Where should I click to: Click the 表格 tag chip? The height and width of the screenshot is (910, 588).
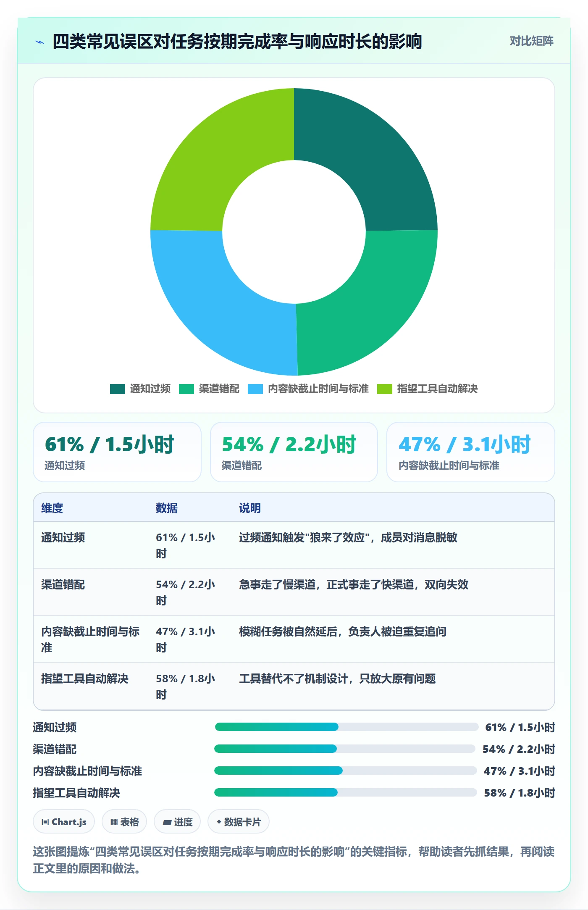pyautogui.click(x=124, y=821)
